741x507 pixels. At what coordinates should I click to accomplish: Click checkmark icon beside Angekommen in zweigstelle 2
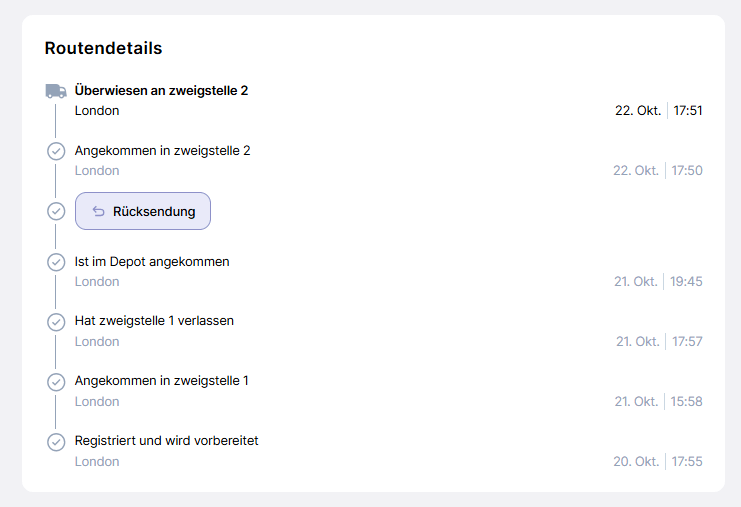[56, 151]
